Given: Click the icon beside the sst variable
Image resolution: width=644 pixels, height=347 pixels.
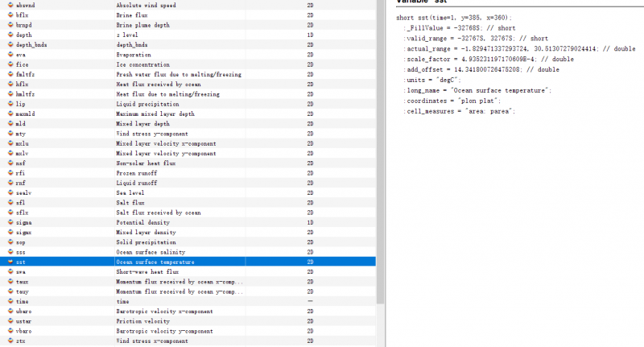Looking at the screenshot, I should tap(10, 262).
